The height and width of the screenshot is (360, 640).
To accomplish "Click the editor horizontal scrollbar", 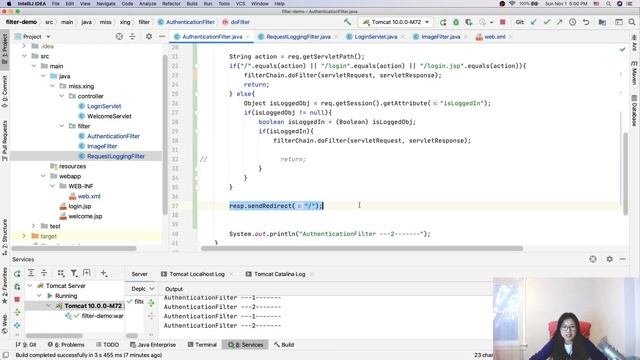I will coord(362,248).
